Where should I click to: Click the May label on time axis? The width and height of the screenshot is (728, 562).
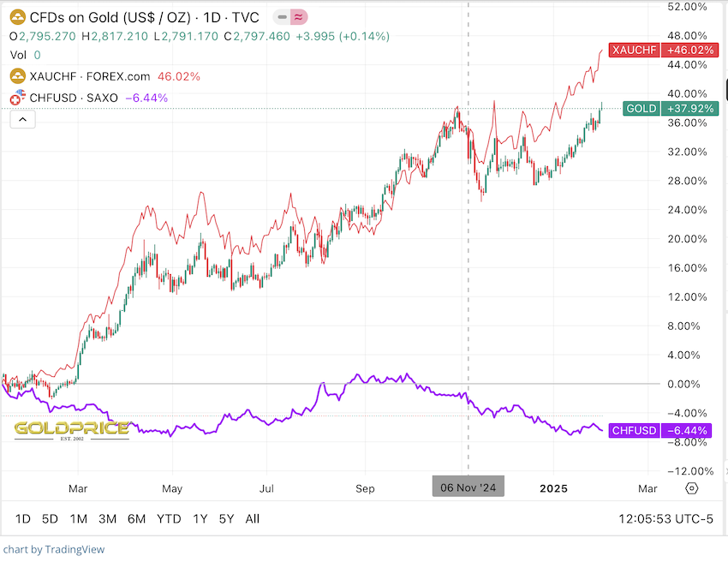pyautogui.click(x=172, y=488)
